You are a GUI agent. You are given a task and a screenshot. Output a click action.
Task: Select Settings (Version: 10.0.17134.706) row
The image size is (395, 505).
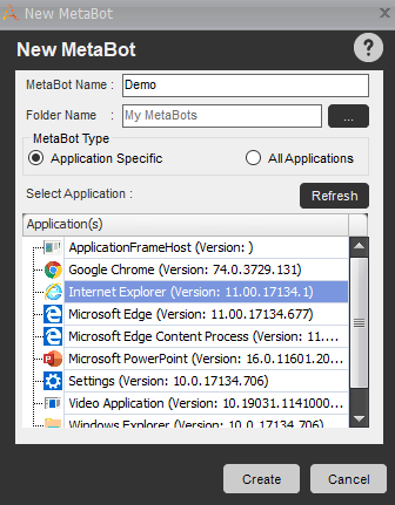206,381
